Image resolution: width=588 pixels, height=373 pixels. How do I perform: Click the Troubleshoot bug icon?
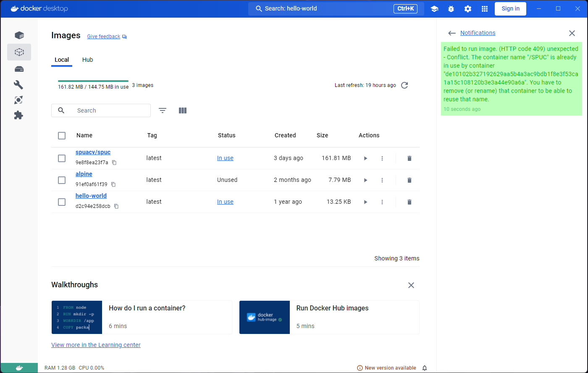pyautogui.click(x=451, y=9)
